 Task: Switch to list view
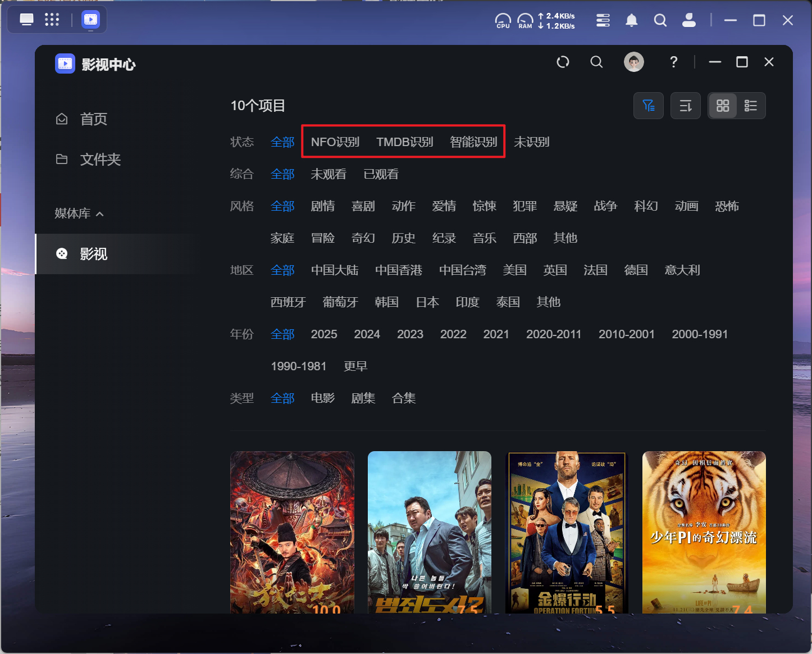[751, 106]
